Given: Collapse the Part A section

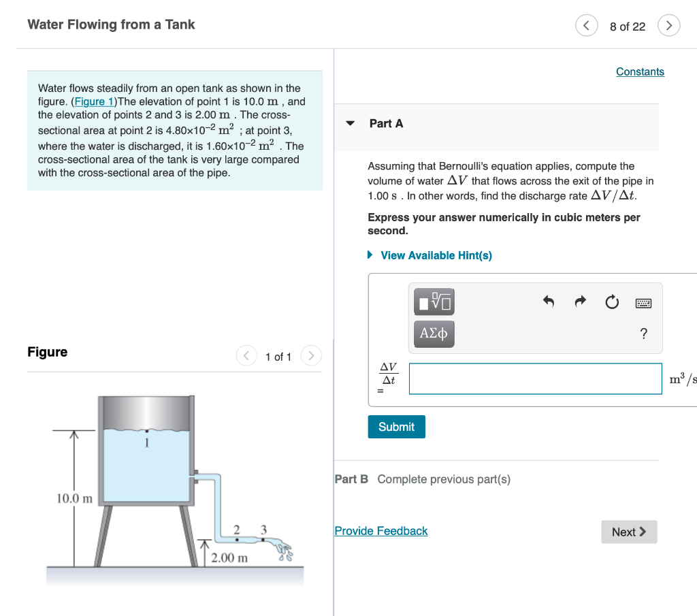Looking at the screenshot, I should click(349, 123).
